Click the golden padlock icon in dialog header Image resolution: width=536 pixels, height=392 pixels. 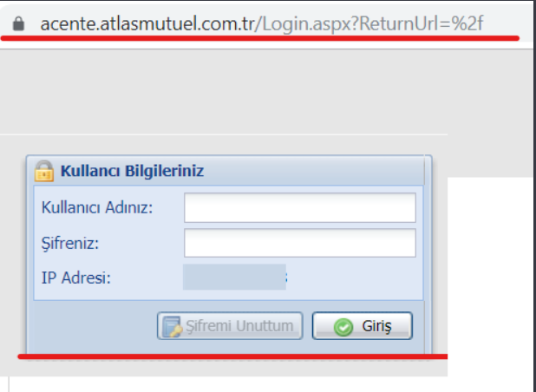[x=44, y=171]
